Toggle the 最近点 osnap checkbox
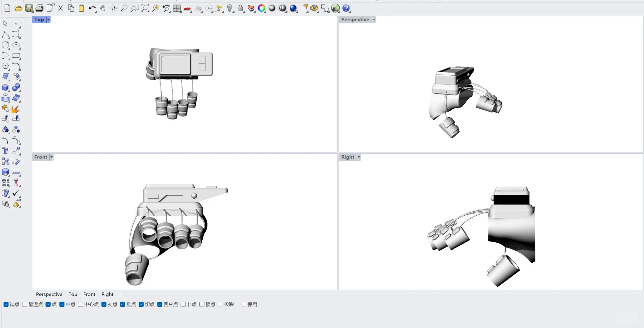The image size is (644, 328). pyautogui.click(x=25, y=304)
